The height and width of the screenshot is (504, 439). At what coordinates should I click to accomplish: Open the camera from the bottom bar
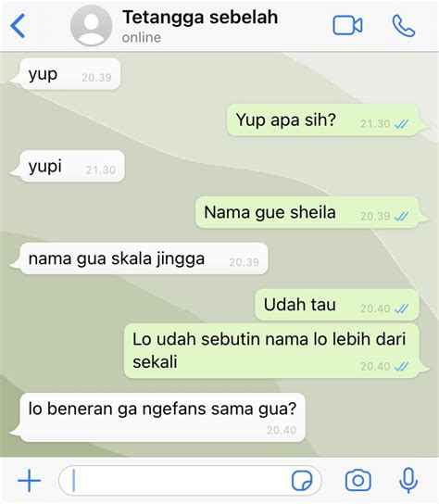coord(358,481)
